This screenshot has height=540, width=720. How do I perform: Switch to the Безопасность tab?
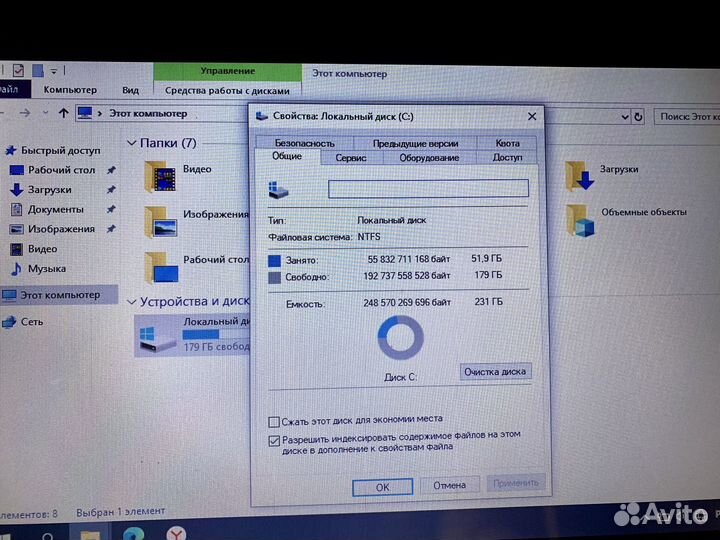[x=304, y=143]
